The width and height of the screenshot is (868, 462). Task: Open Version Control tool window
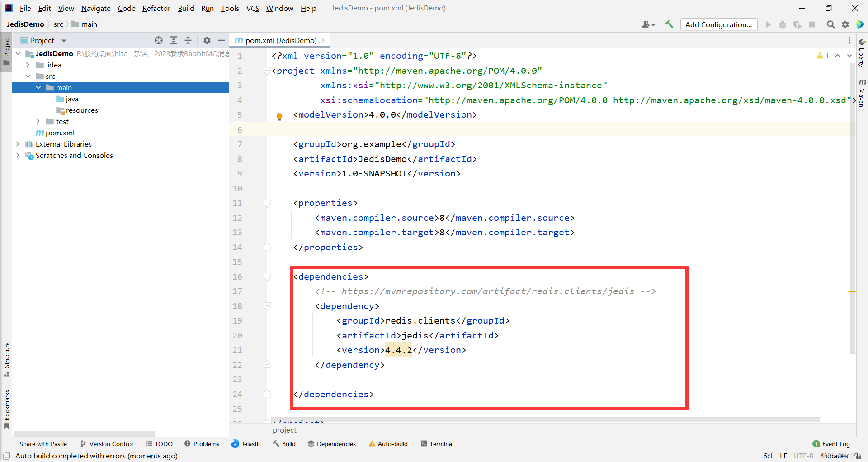107,444
